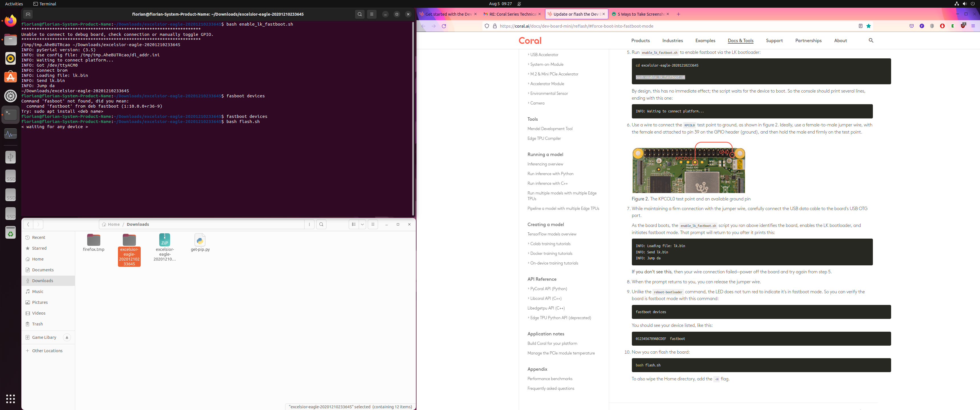This screenshot has width=980, height=410.
Task: Toggle Firefox reader view icon
Action: point(860,26)
